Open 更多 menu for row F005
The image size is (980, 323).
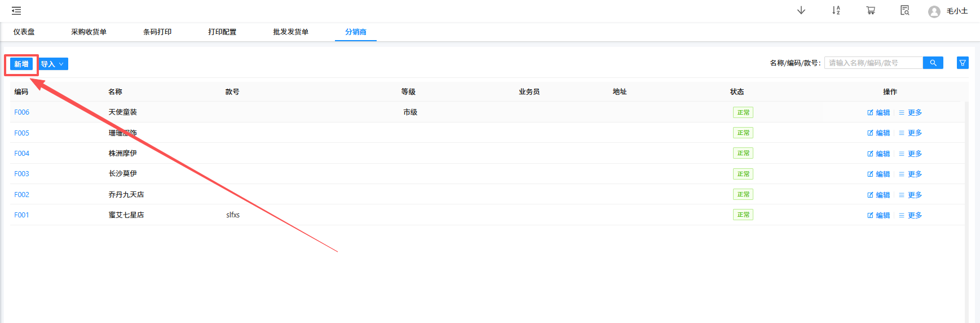coord(911,133)
